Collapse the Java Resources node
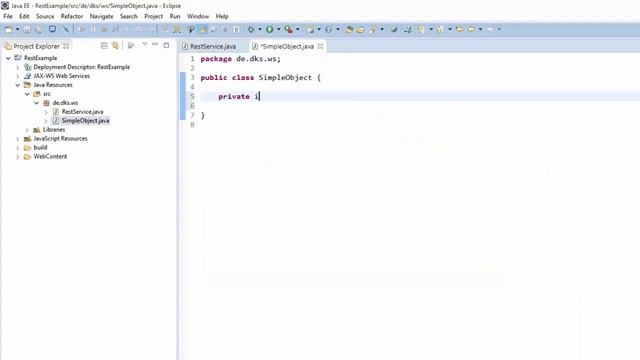 point(18,85)
